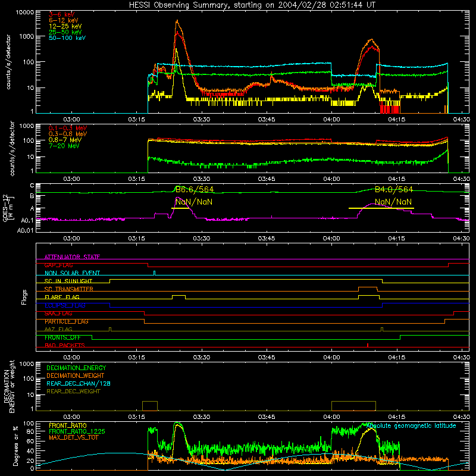This screenshot has height=476, width=476.
Task: Click the 10000 y-axis label in top plot
Action: [x=25, y=12]
